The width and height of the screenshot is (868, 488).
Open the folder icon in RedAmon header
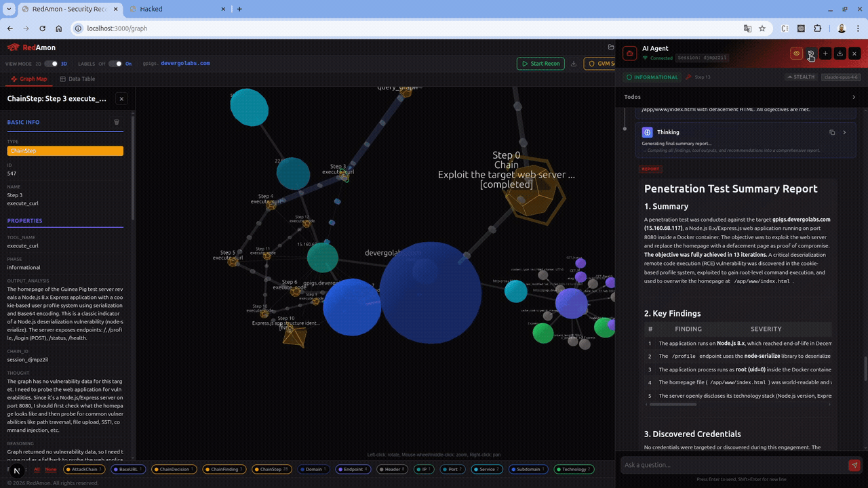coord(611,47)
